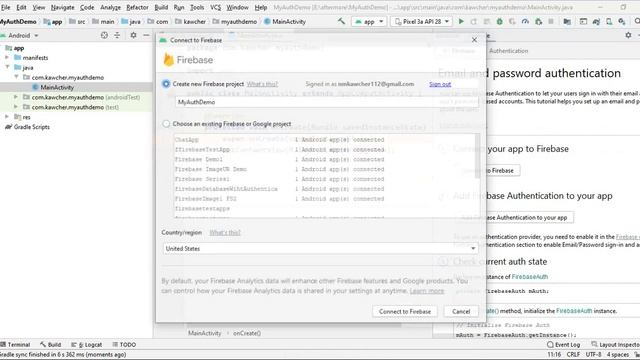Image resolution: width=640 pixels, height=360 pixels.
Task: Open Assistant panel settings gear
Action: click(628, 36)
